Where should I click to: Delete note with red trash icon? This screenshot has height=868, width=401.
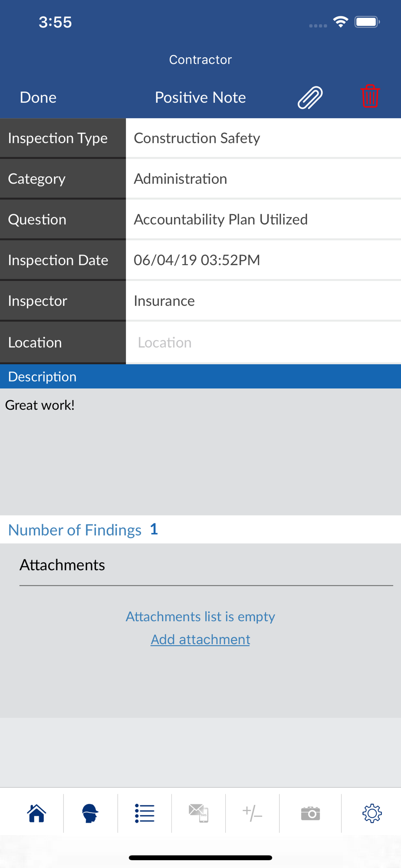(x=370, y=96)
